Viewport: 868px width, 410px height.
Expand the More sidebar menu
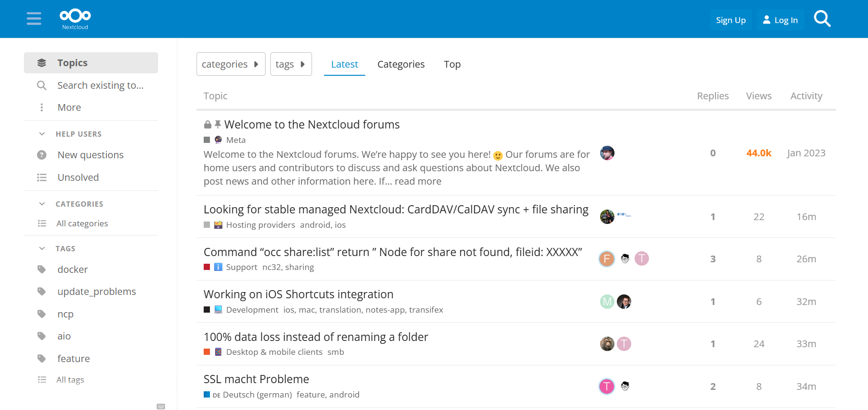coord(91,107)
